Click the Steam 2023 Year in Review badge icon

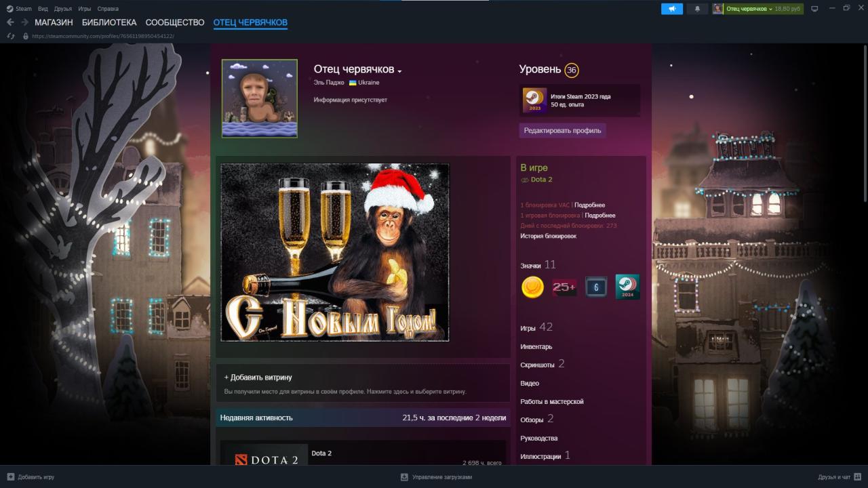pos(534,100)
